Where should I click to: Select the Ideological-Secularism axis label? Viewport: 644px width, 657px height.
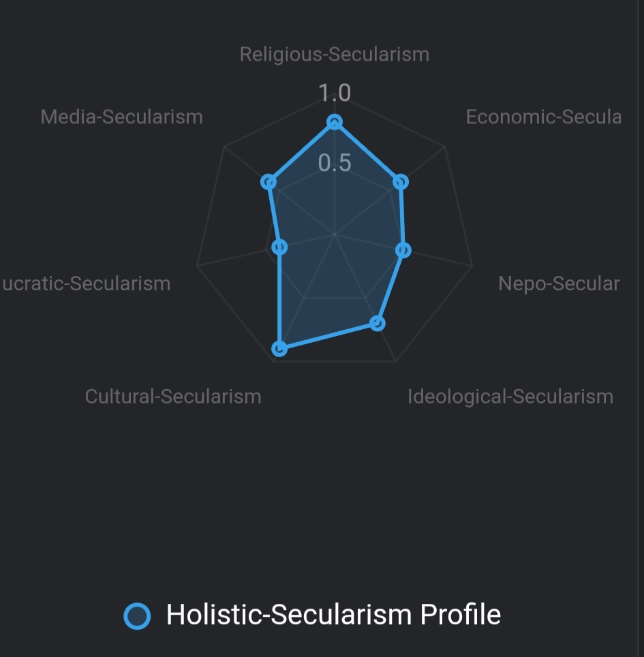[510, 396]
